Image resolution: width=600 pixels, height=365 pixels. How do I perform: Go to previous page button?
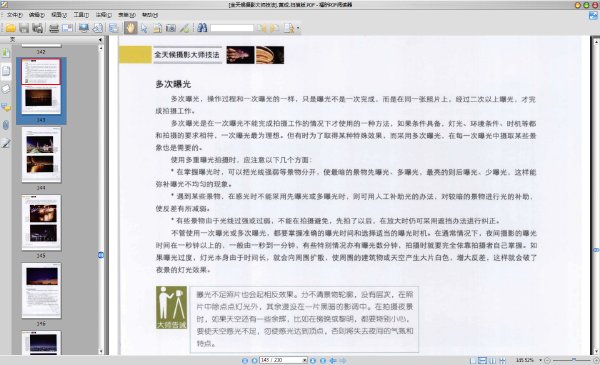[254, 360]
